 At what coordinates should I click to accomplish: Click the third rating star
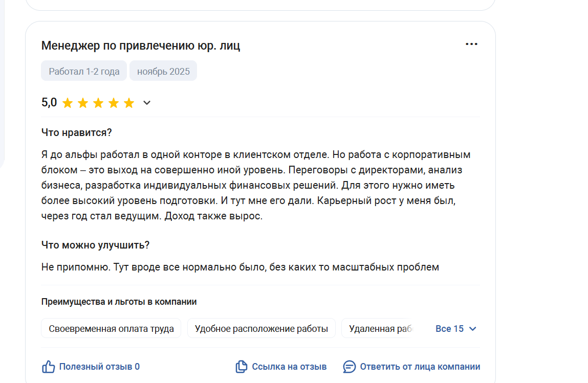tap(98, 103)
